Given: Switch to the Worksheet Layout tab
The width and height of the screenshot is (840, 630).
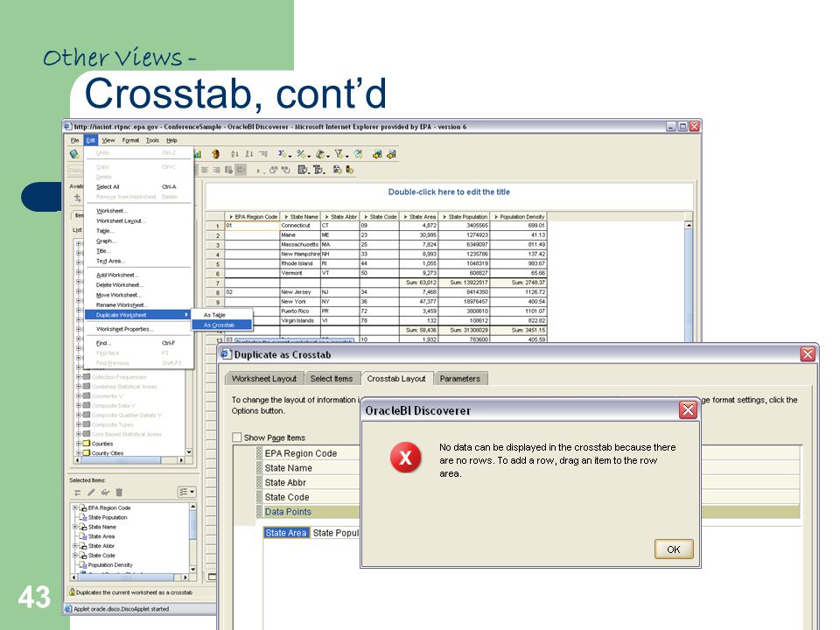Looking at the screenshot, I should point(264,378).
